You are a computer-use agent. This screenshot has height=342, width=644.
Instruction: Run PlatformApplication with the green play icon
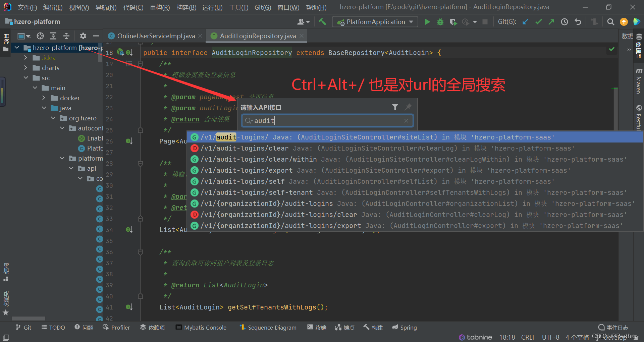click(427, 22)
